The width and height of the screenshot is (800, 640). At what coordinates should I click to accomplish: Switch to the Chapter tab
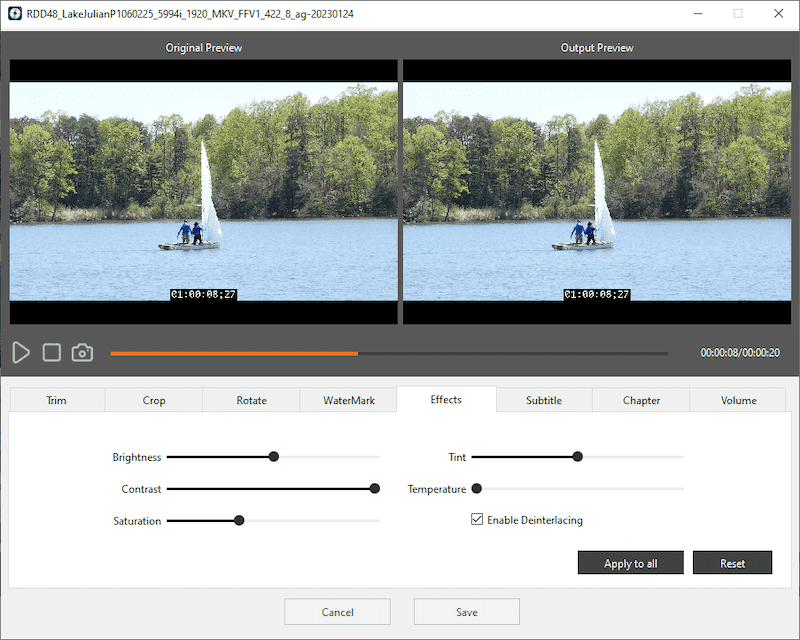point(641,400)
